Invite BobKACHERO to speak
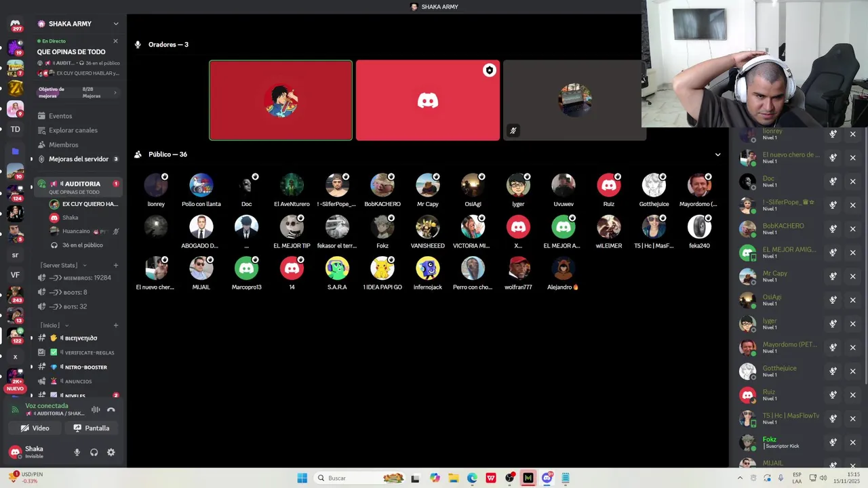 click(833, 229)
